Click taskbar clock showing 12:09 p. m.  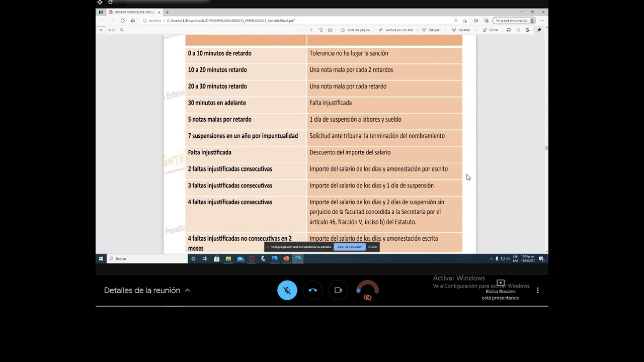[528, 258]
